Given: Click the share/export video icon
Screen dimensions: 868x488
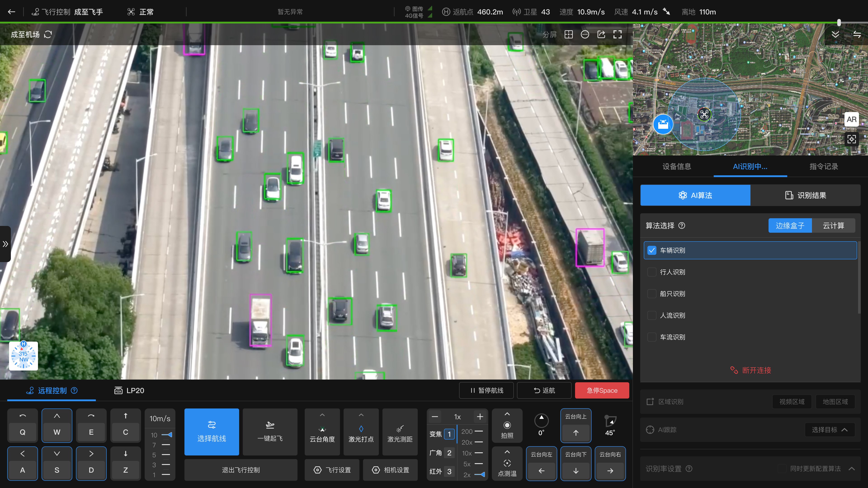Looking at the screenshot, I should [601, 34].
